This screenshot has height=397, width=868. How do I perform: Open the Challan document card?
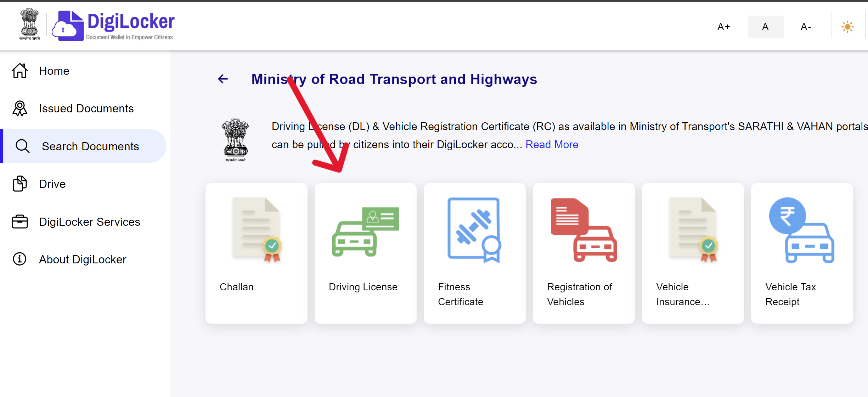[256, 253]
